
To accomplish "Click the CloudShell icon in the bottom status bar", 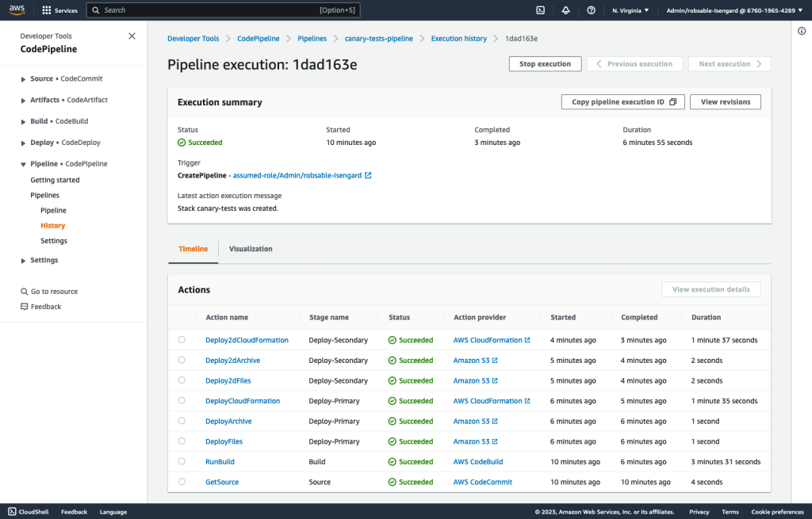I will [x=12, y=511].
